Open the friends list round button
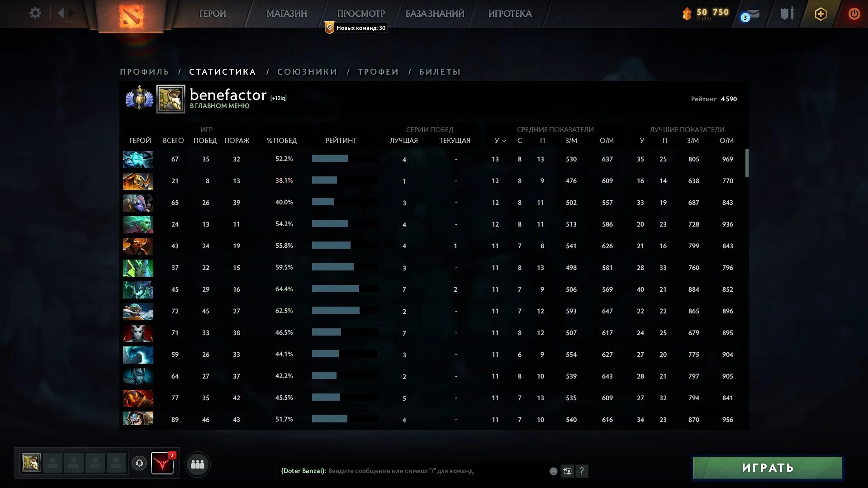This screenshot has width=868, height=488. pos(198,464)
